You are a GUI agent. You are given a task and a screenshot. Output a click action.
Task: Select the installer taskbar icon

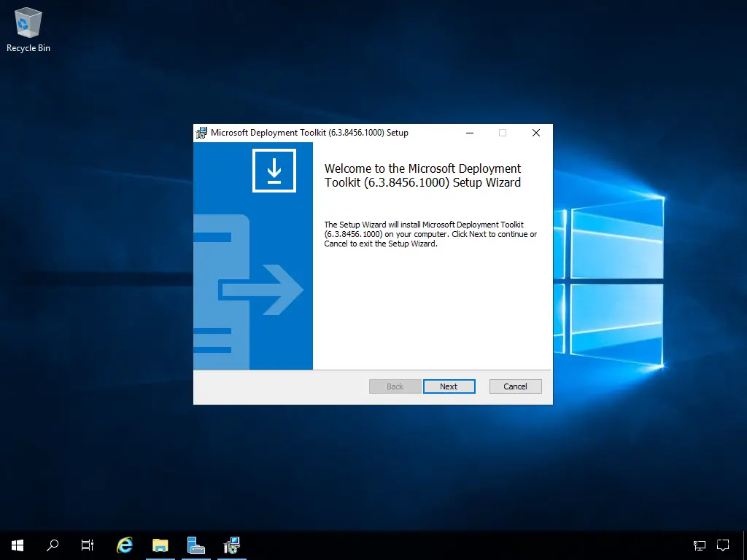click(x=231, y=545)
